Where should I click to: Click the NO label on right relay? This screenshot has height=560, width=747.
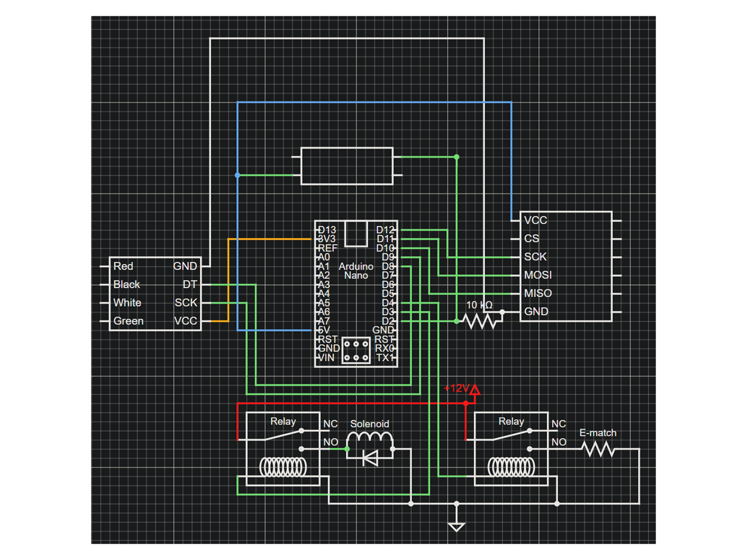[559, 442]
